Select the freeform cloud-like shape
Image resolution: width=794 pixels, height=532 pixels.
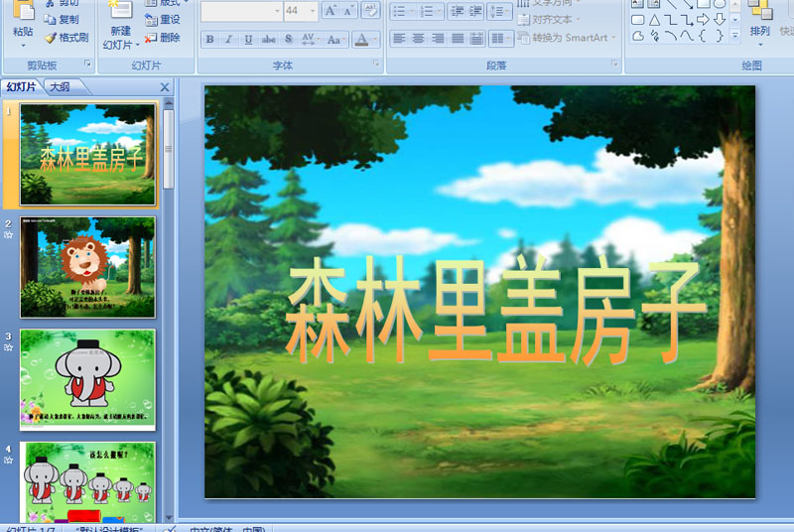tap(638, 36)
